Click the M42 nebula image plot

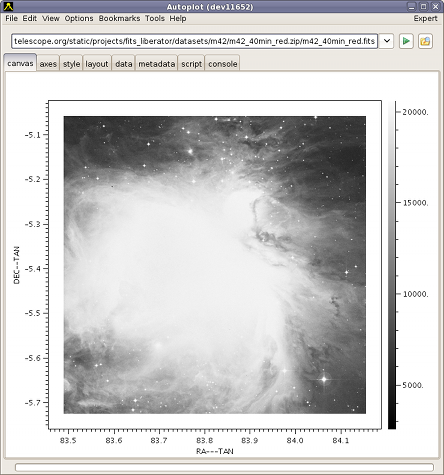pos(215,265)
